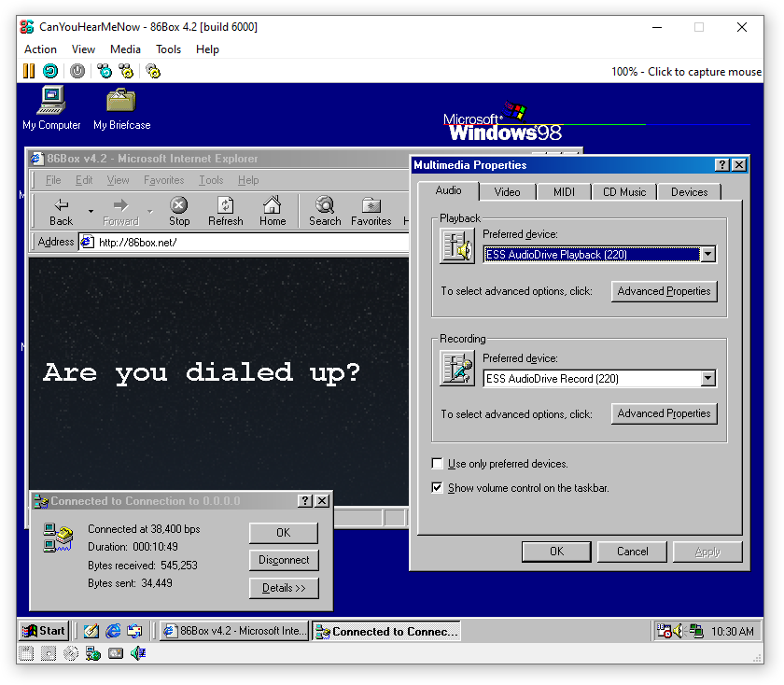
Task: Uncheck Show volume control on the taskbar
Action: pyautogui.click(x=437, y=487)
